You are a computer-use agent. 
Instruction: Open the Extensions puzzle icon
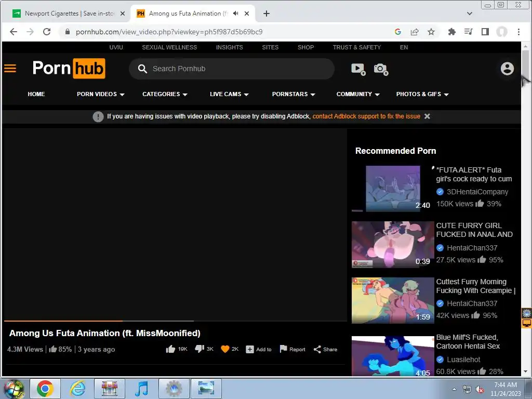451,32
